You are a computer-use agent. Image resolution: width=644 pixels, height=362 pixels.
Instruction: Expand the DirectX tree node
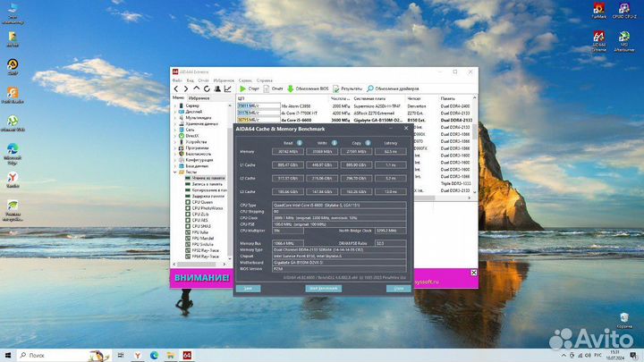click(x=175, y=136)
